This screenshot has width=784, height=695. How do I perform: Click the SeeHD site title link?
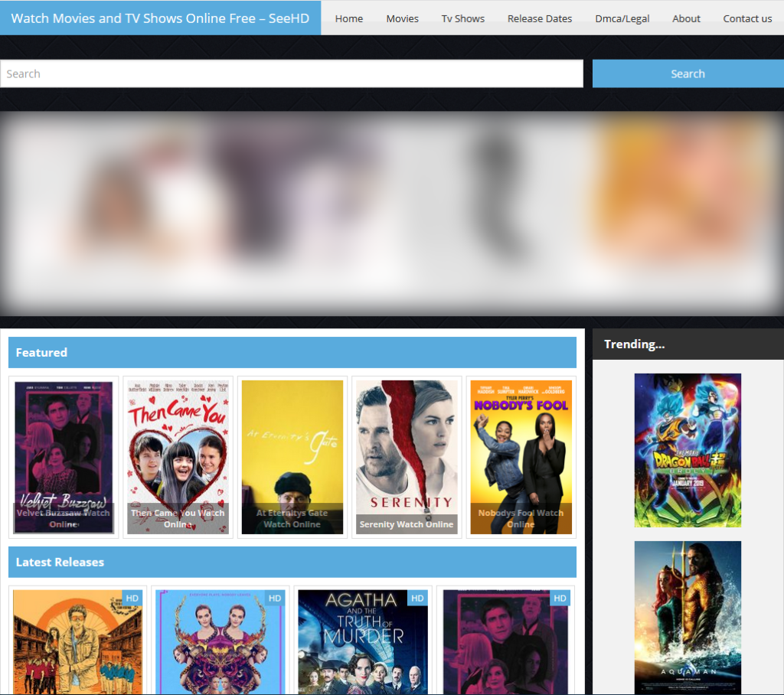click(160, 18)
